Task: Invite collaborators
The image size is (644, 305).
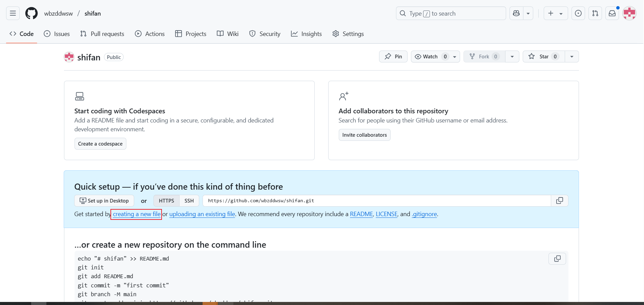Action: [365, 135]
